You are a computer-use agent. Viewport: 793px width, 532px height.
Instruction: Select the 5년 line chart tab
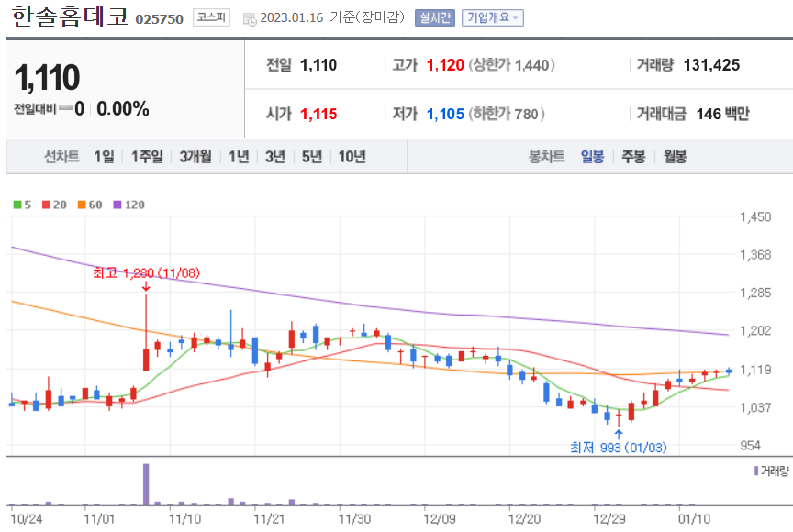tap(311, 157)
